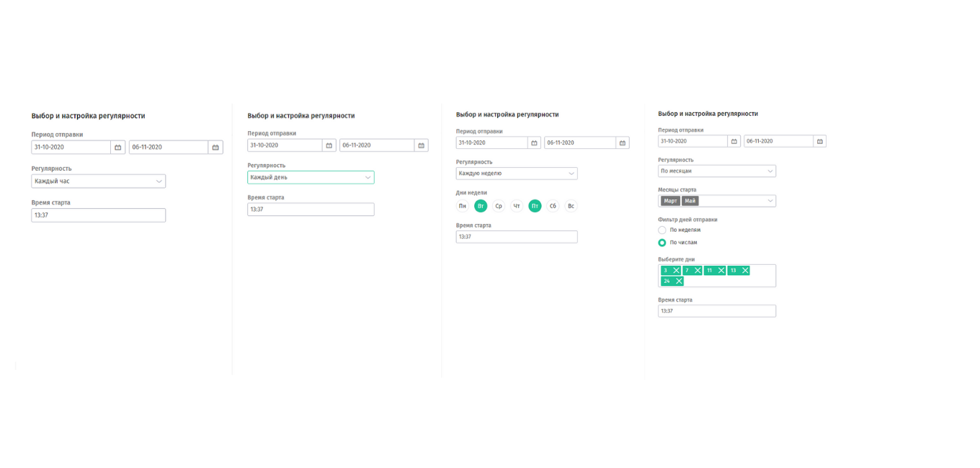Toggle Ср weekday circle

(x=499, y=206)
